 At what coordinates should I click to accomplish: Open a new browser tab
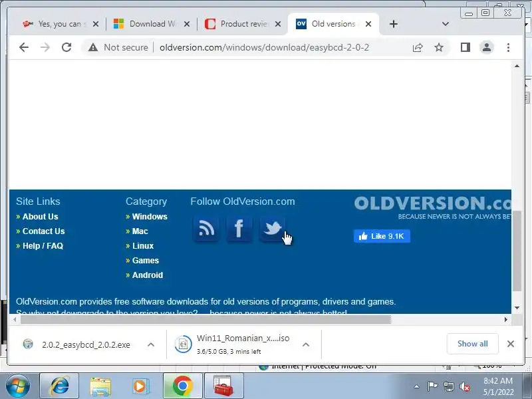394,24
